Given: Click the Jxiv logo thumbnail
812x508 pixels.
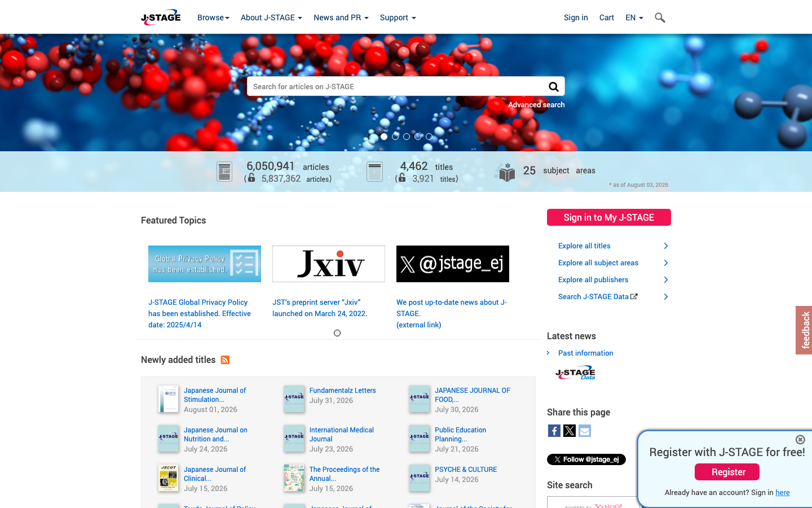Looking at the screenshot, I should point(329,264).
